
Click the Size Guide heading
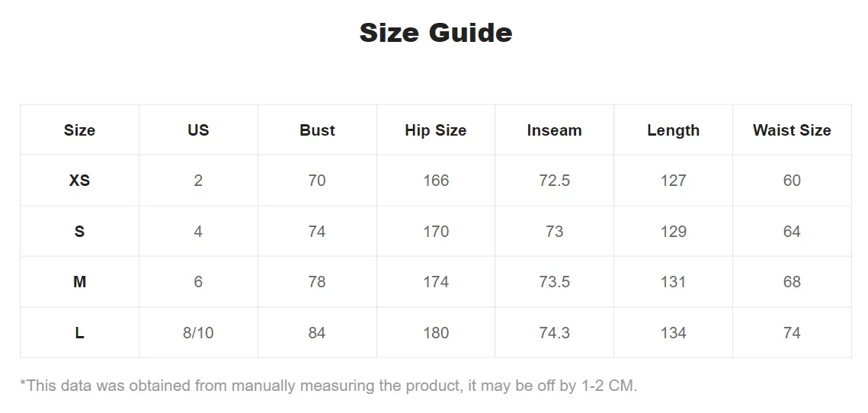(x=436, y=33)
